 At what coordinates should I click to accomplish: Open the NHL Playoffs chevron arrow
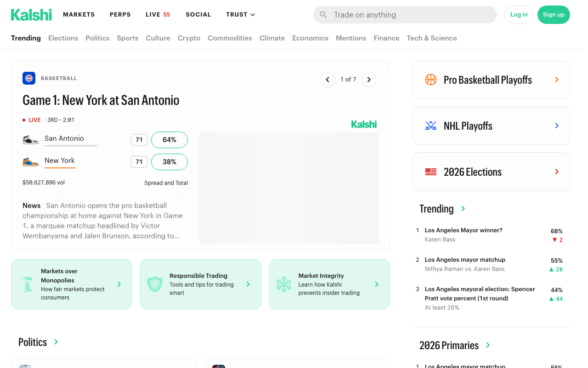point(557,126)
